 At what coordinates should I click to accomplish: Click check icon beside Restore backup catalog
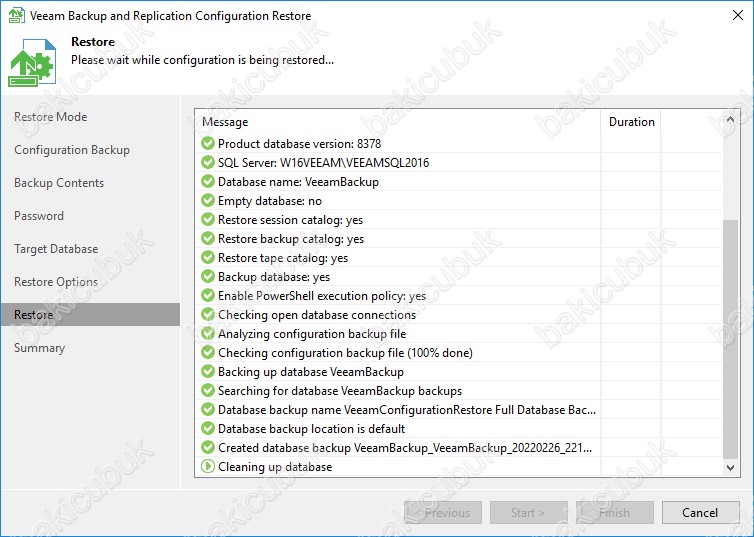pyautogui.click(x=208, y=238)
